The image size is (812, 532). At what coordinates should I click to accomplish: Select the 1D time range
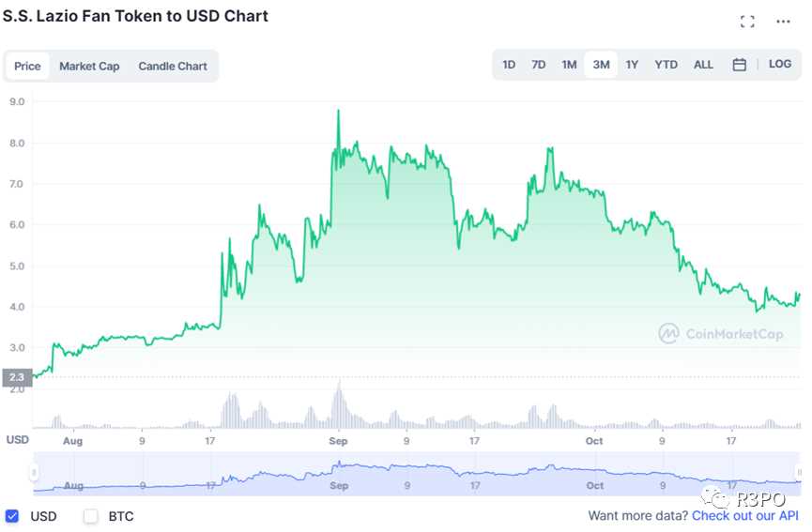tap(509, 65)
